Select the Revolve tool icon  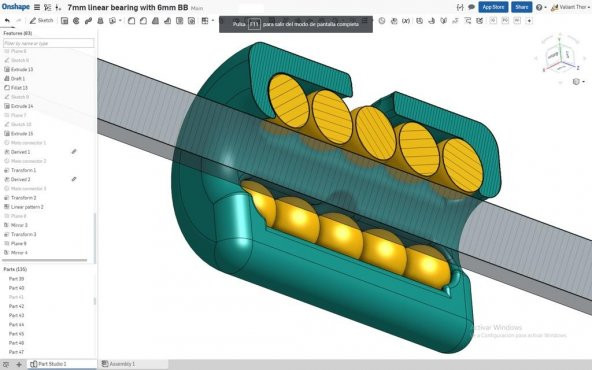(x=76, y=21)
